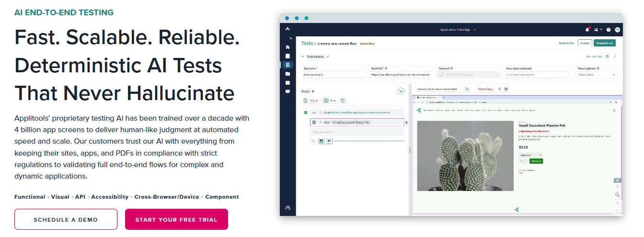Click START YOUR FREE TRIAL button
This screenshot has width=644, height=237.
176,220
